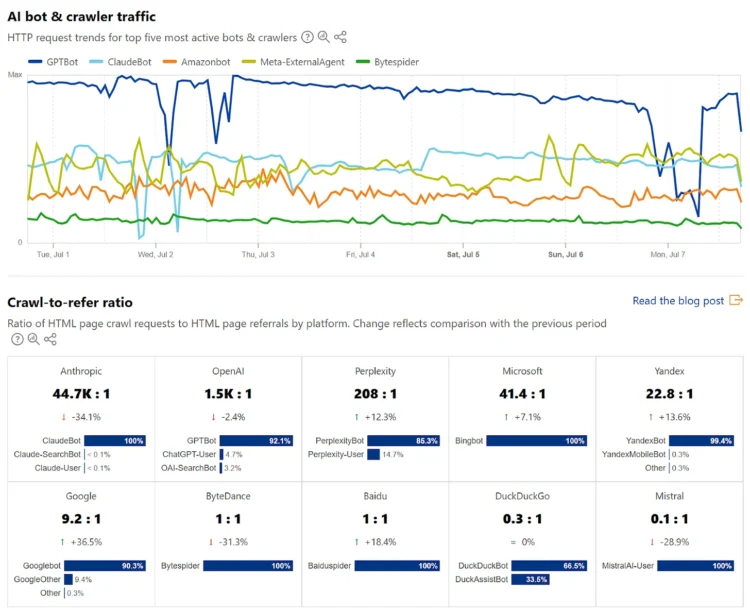Click the zoom icon for AI bot traffic chart
Viewport: 750px width, 612px height.
(324, 37)
